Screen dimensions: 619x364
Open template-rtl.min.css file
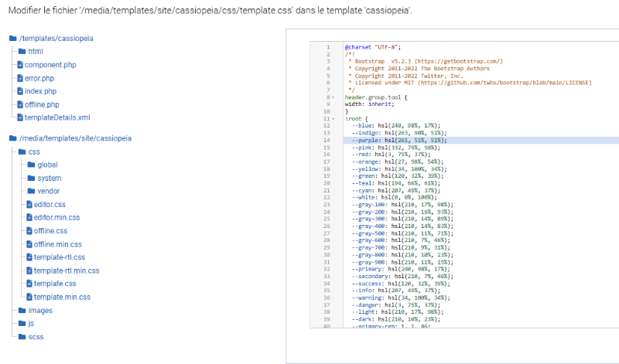point(67,270)
